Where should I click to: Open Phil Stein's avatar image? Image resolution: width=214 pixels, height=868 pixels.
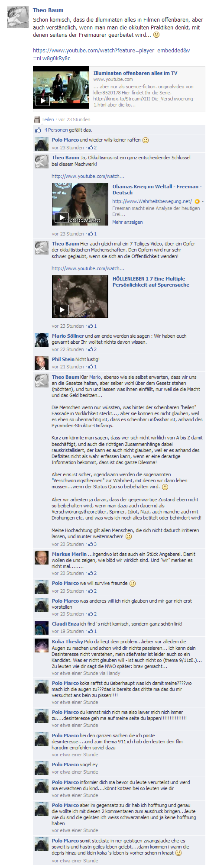[x=42, y=363]
